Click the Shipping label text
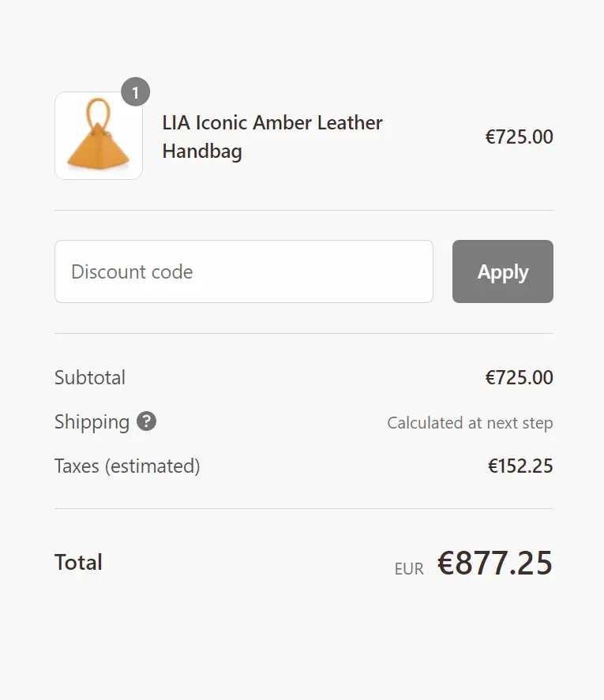The width and height of the screenshot is (604, 700). (x=92, y=422)
